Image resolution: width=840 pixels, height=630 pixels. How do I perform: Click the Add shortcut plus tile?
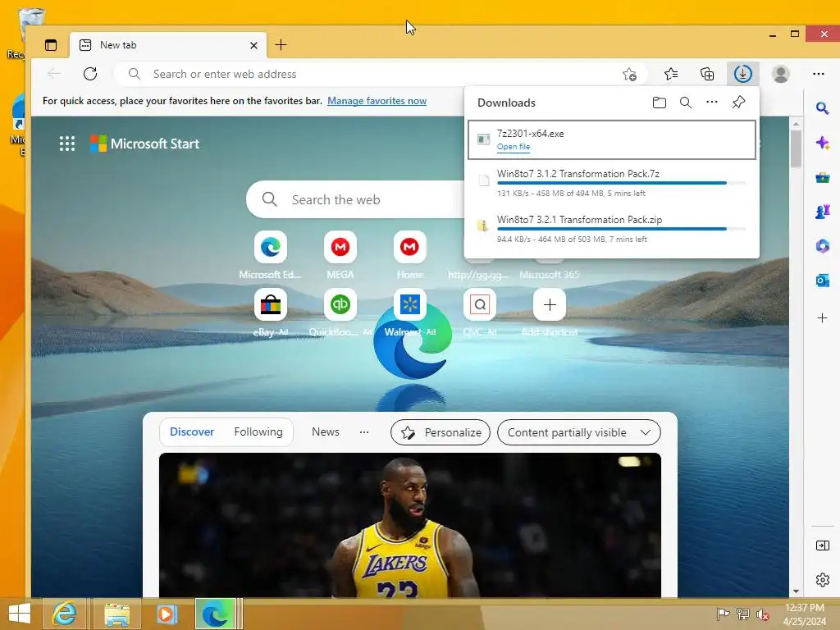[550, 305]
